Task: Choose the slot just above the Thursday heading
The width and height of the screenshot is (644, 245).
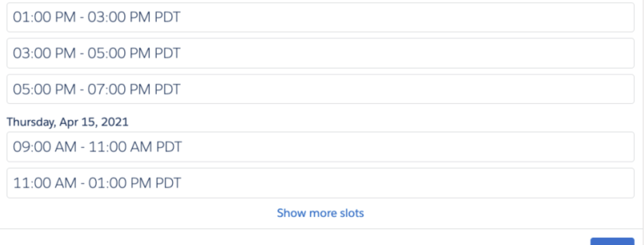Action: tap(320, 89)
